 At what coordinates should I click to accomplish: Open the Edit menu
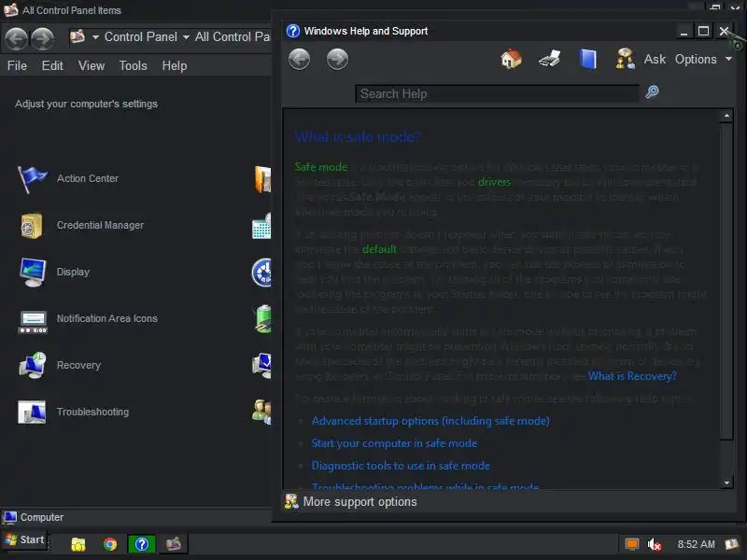click(52, 65)
